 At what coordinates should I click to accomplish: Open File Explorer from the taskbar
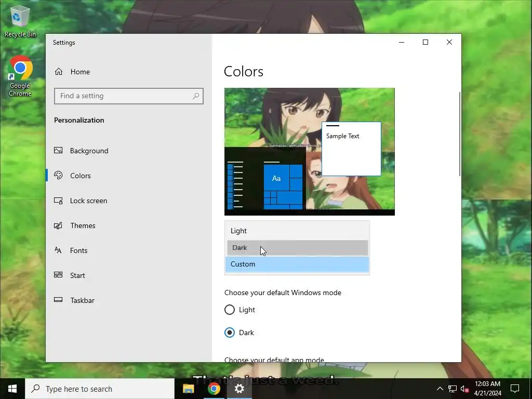188,389
